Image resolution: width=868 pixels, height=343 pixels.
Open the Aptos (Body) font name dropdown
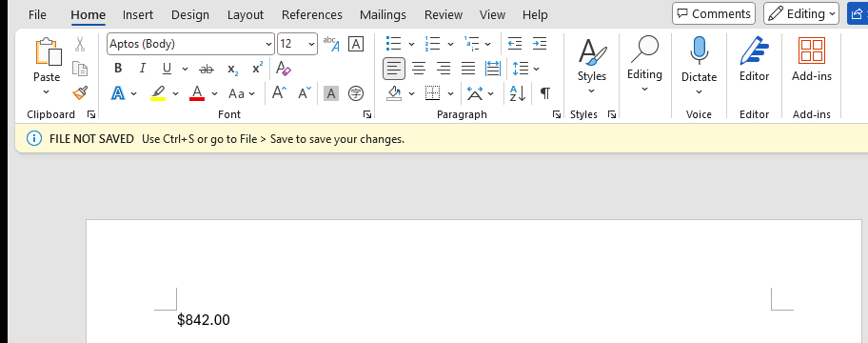click(269, 44)
